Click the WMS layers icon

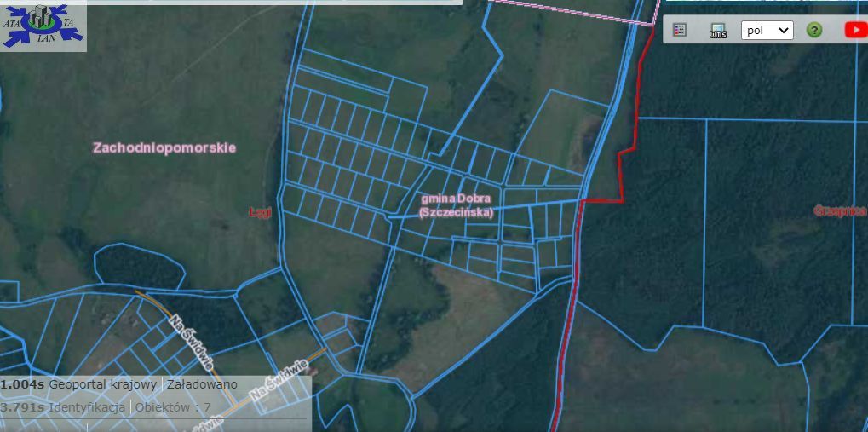[718, 31]
